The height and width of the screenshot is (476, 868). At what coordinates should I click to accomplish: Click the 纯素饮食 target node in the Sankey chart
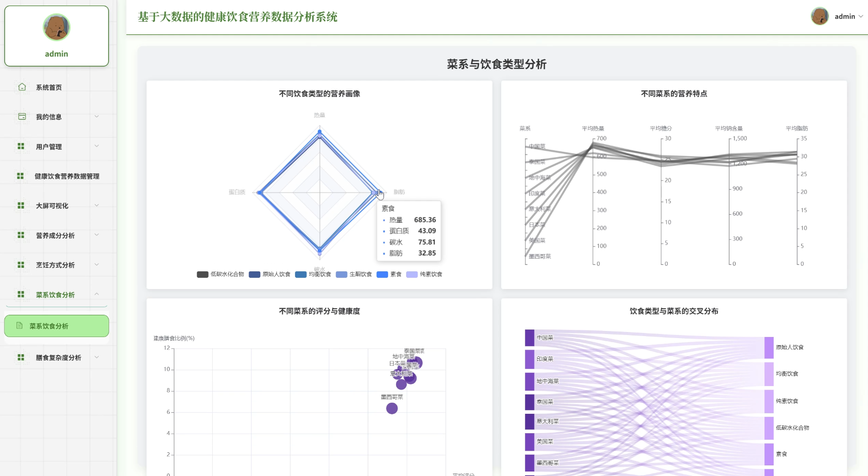[769, 401]
